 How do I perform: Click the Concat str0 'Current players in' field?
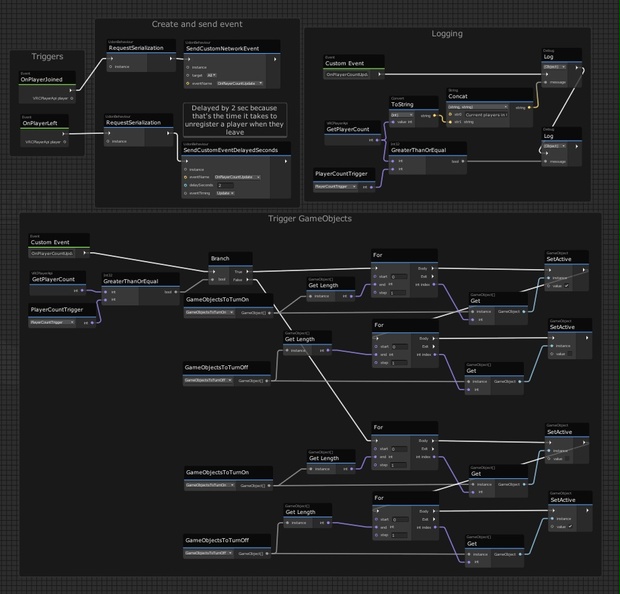point(486,115)
